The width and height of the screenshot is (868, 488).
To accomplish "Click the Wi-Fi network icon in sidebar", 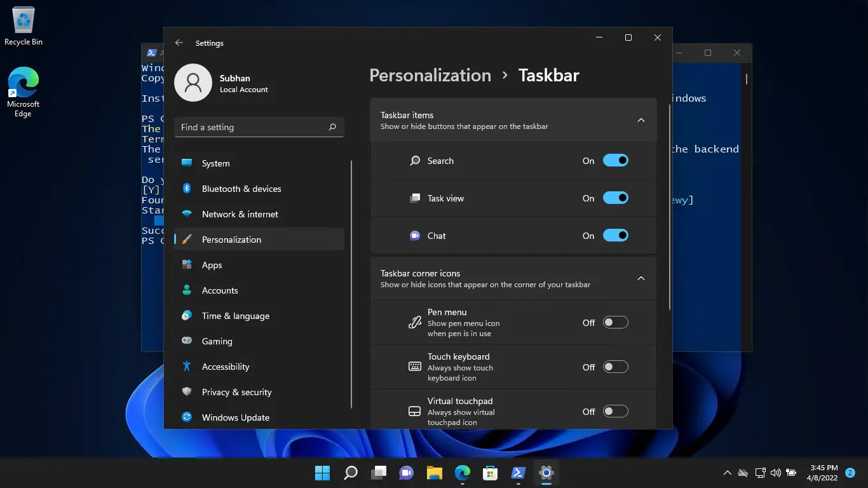I will click(187, 214).
